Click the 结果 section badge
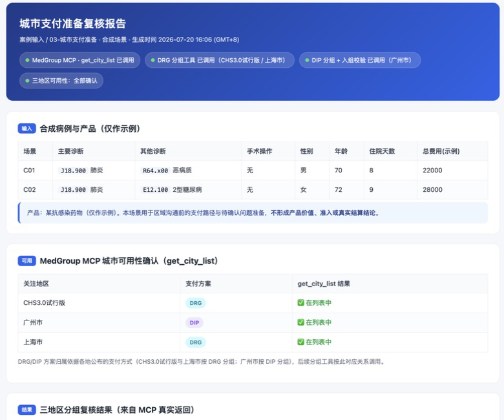Image resolution: width=504 pixels, height=420 pixels. pos(26,410)
